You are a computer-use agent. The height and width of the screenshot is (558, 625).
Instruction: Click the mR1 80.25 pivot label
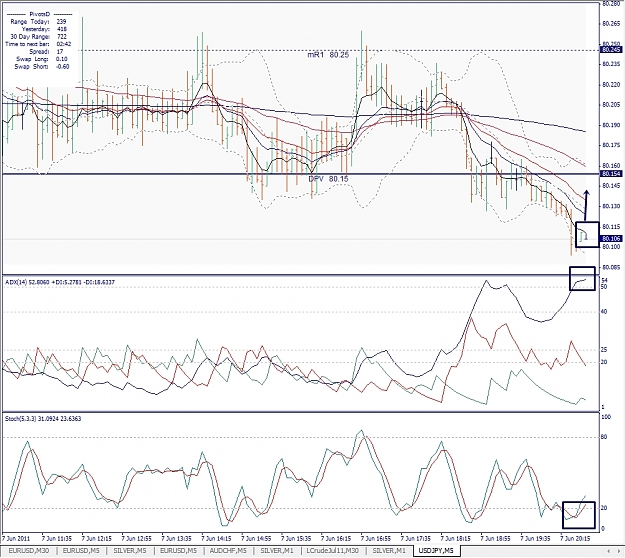pos(328,55)
